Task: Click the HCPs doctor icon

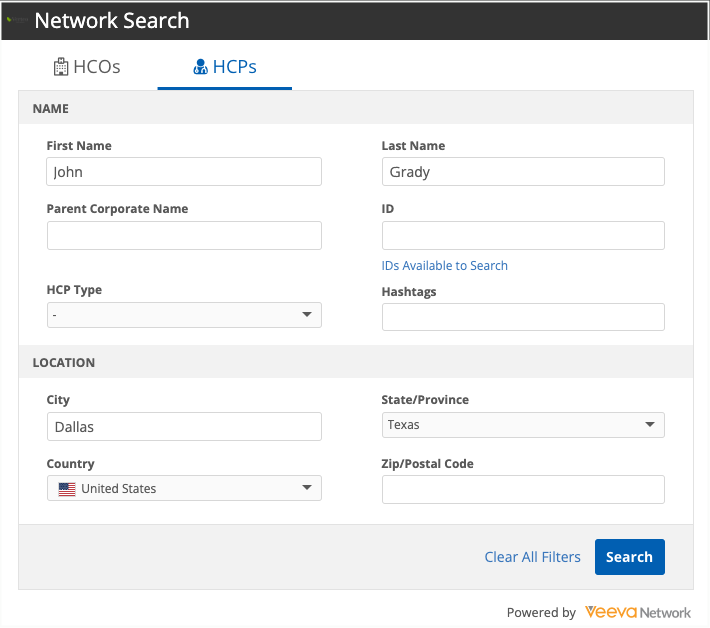Action: [200, 67]
